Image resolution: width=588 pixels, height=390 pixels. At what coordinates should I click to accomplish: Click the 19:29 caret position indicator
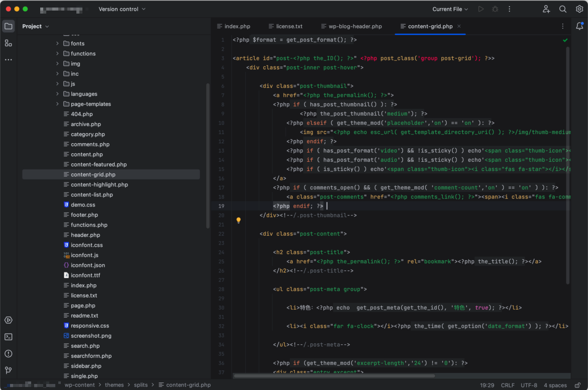point(486,384)
